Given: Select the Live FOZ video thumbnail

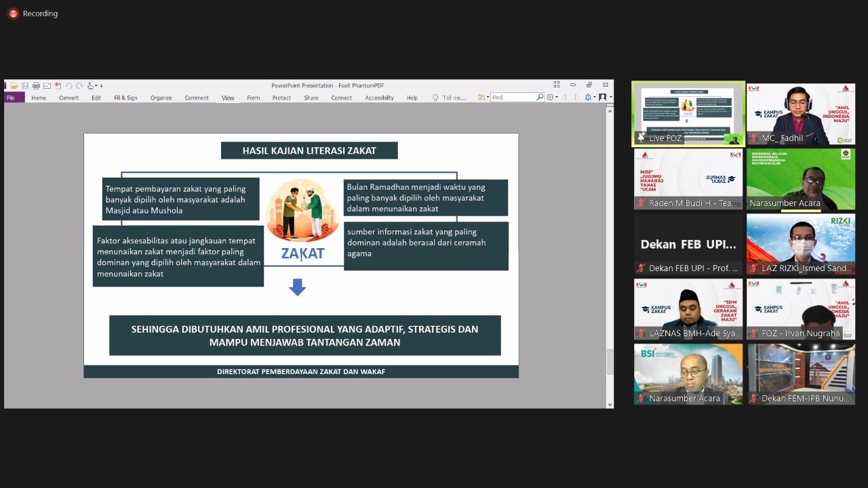Looking at the screenshot, I should (x=688, y=114).
